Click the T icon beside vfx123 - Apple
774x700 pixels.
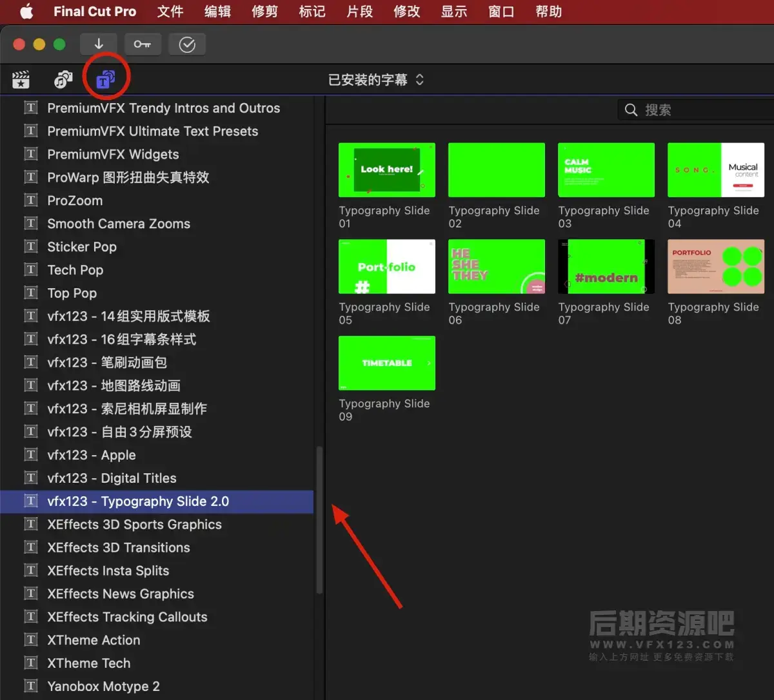(30, 455)
